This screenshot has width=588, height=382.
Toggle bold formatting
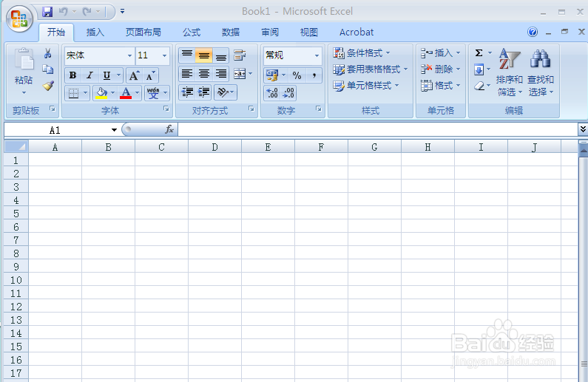[x=72, y=75]
